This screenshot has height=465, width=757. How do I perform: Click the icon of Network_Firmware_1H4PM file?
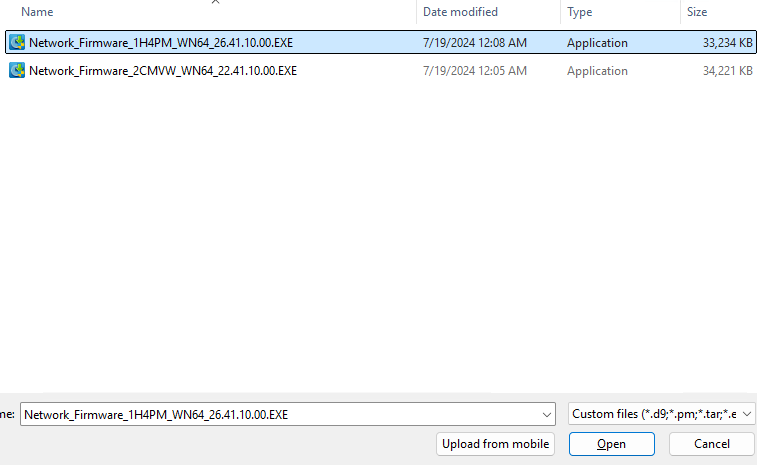17,43
